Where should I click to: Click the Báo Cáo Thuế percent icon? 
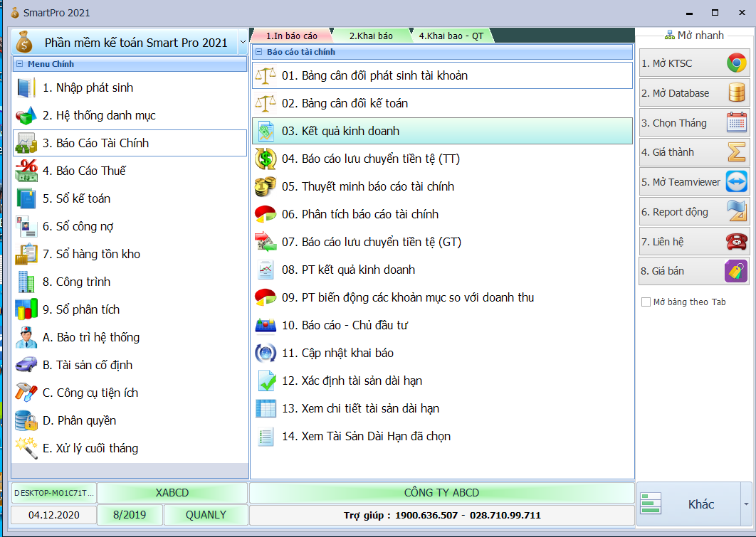26,171
